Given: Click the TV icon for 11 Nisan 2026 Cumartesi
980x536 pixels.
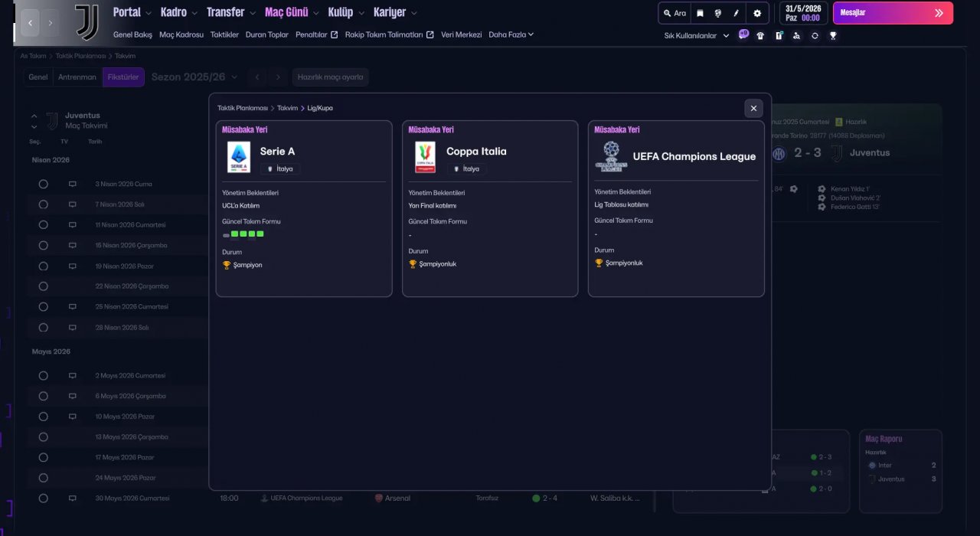Looking at the screenshot, I should click(x=73, y=225).
